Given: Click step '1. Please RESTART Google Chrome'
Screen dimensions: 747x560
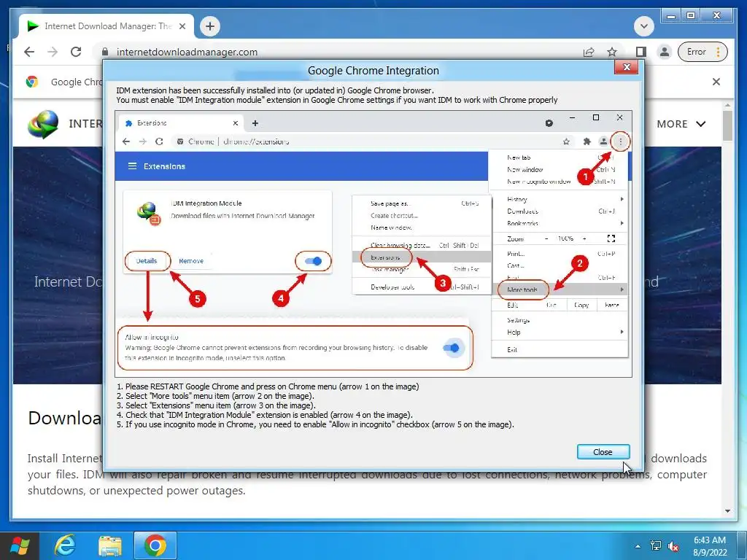Looking at the screenshot, I should [x=268, y=386].
